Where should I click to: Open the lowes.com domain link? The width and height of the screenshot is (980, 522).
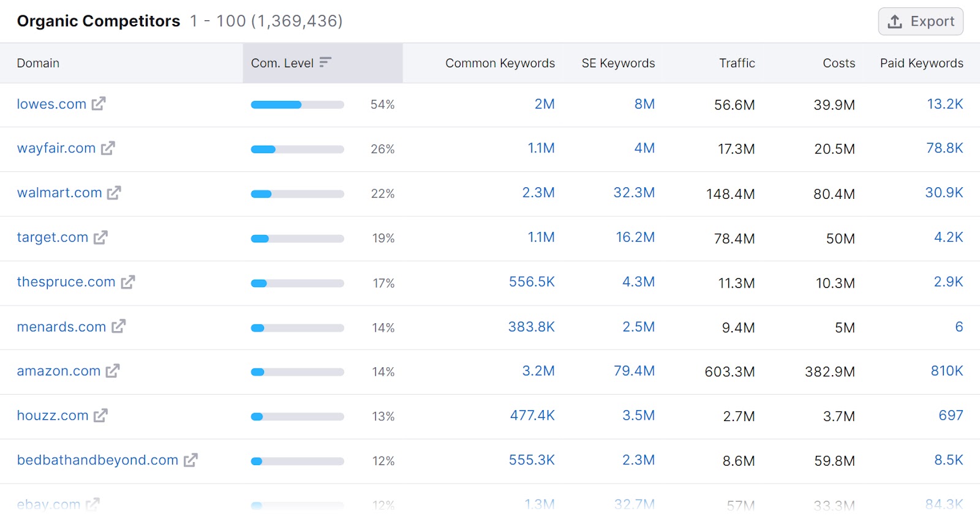[x=51, y=104]
